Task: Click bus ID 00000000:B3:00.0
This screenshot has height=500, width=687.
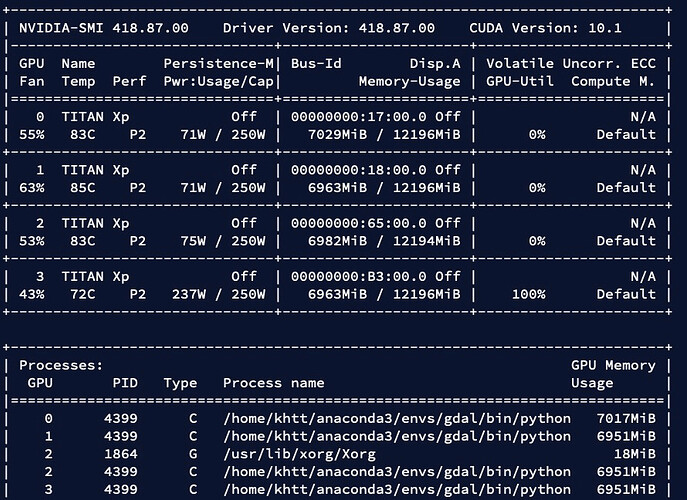Action: point(366,276)
